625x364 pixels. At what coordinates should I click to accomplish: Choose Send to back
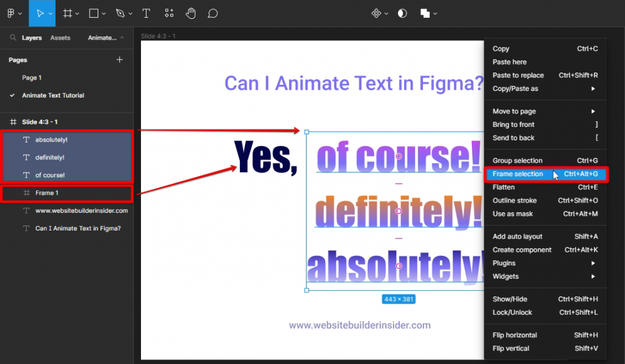(545, 138)
